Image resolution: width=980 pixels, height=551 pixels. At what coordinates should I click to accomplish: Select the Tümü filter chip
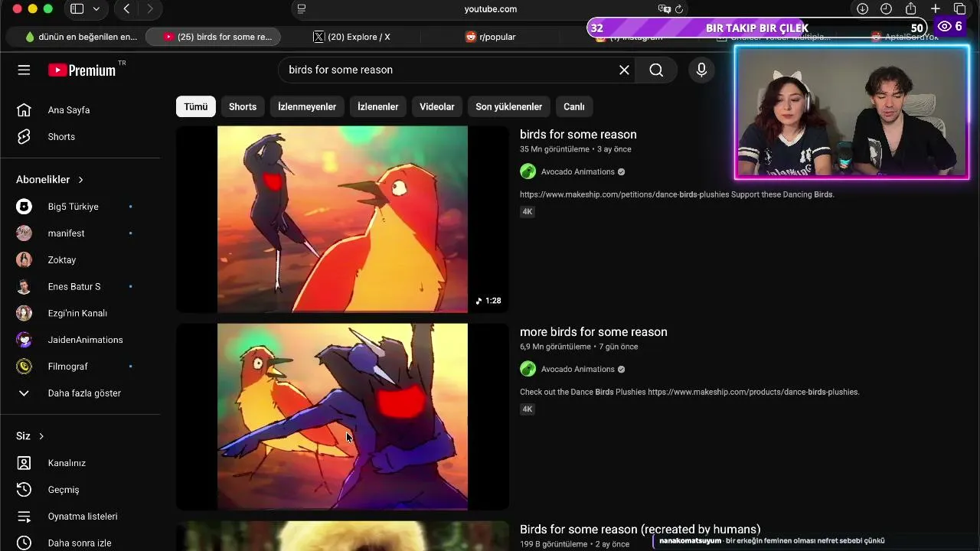tap(195, 106)
